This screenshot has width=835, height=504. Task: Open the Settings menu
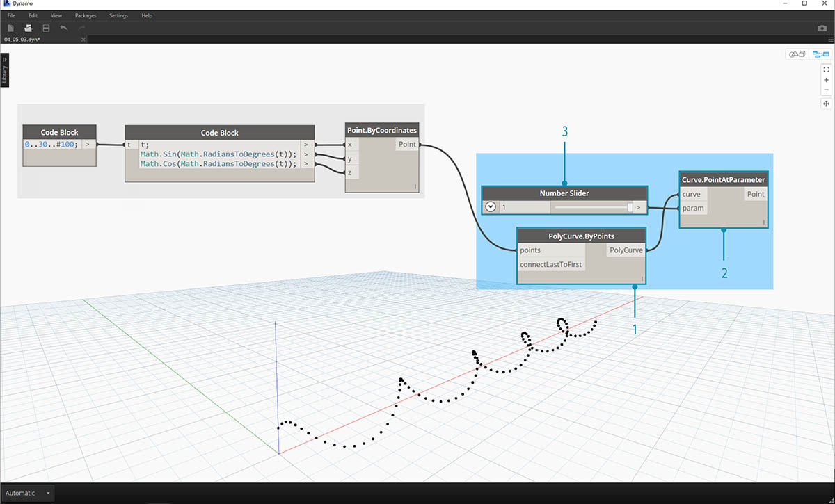(118, 15)
